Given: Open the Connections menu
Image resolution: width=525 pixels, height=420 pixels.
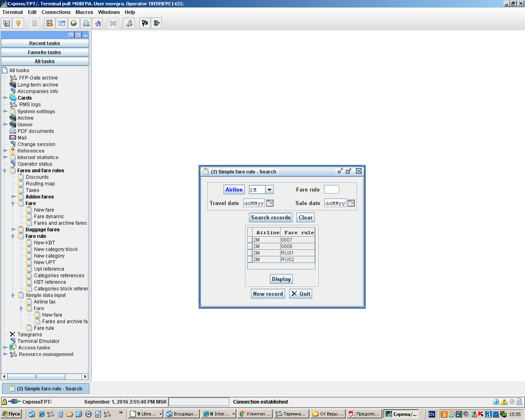Looking at the screenshot, I should pos(56,12).
